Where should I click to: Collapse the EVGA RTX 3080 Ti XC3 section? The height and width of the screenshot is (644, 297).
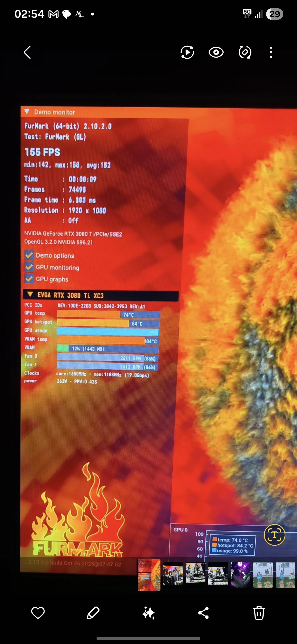coord(30,294)
